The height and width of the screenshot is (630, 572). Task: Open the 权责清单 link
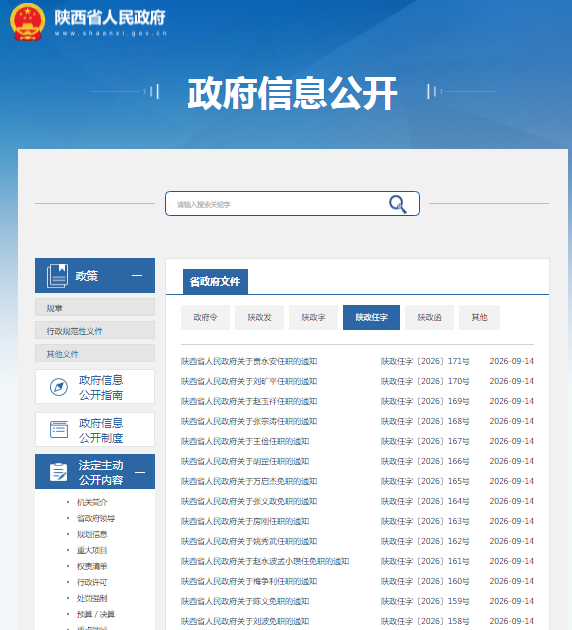(x=92, y=567)
